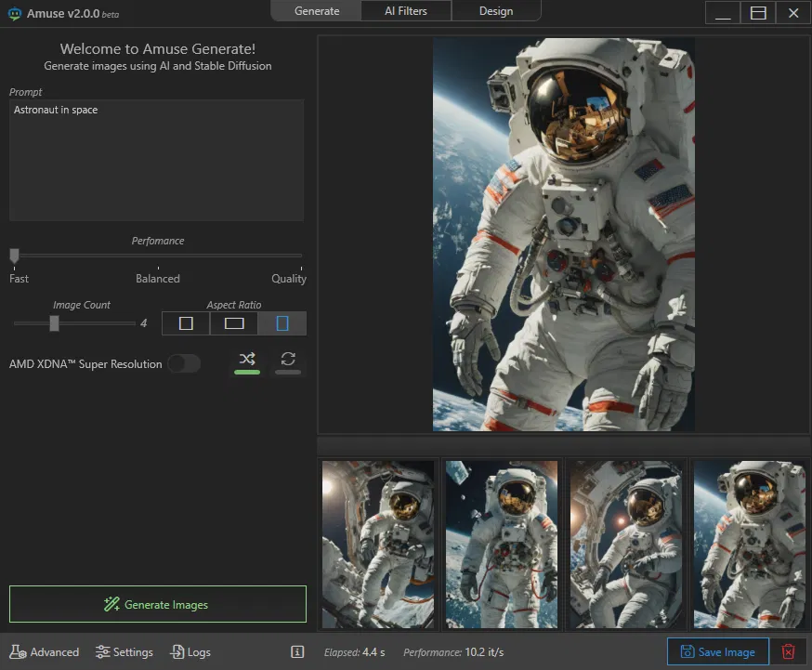Click the Amuse app logo icon
Viewport: 812px width, 670px height.
(14, 14)
